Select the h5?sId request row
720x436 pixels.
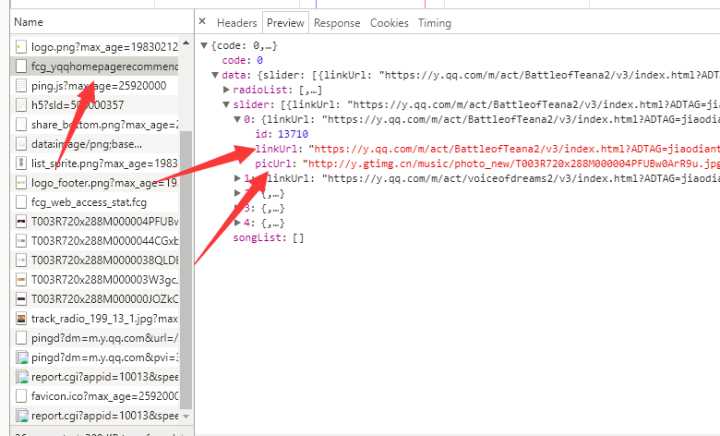[x=95, y=105]
